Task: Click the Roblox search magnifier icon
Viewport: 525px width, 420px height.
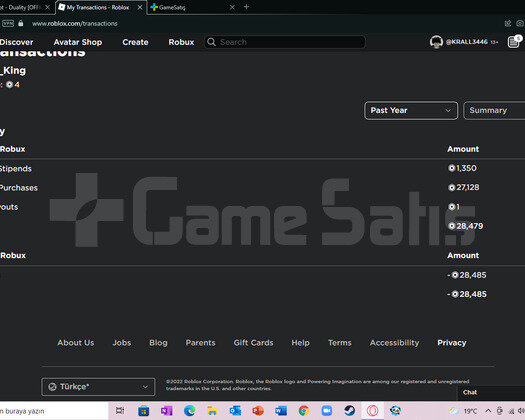Action: click(x=211, y=42)
